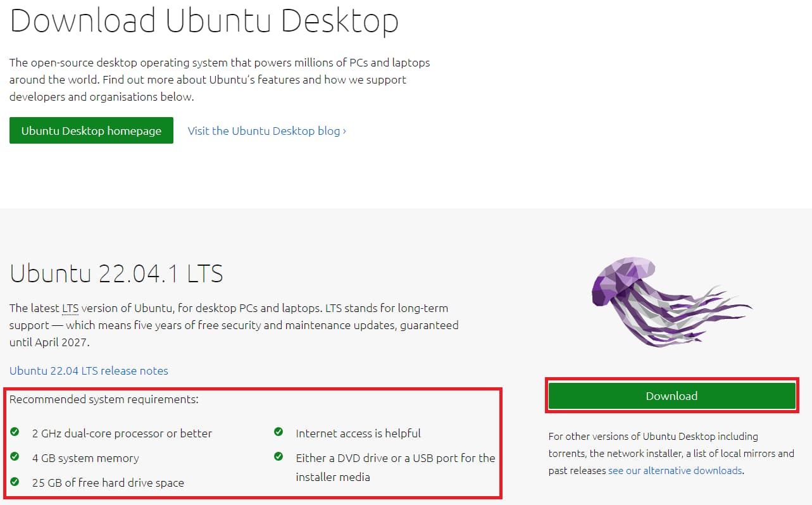Click the Ubuntu 22.04.1 LTS heading
This screenshot has height=505, width=812.
(x=116, y=273)
